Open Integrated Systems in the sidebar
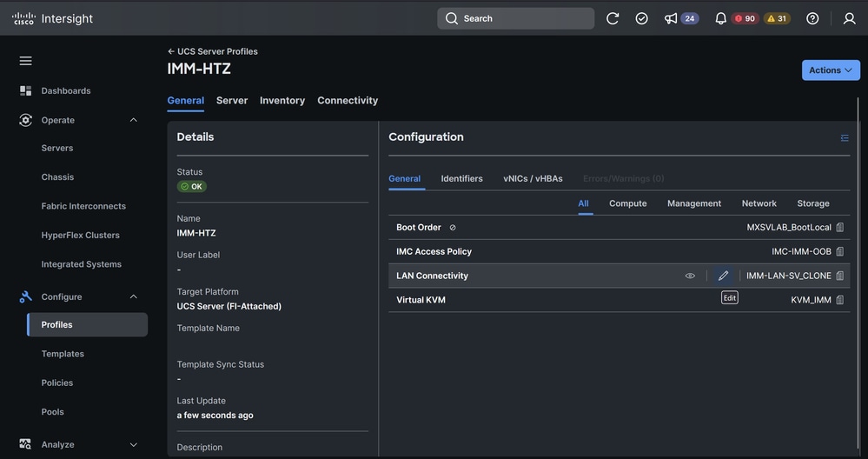The image size is (868, 459). [x=82, y=264]
